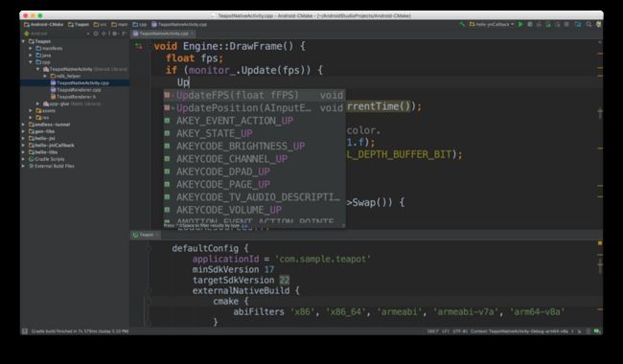Expand the manifests folder
623x364 pixels.
(31, 49)
